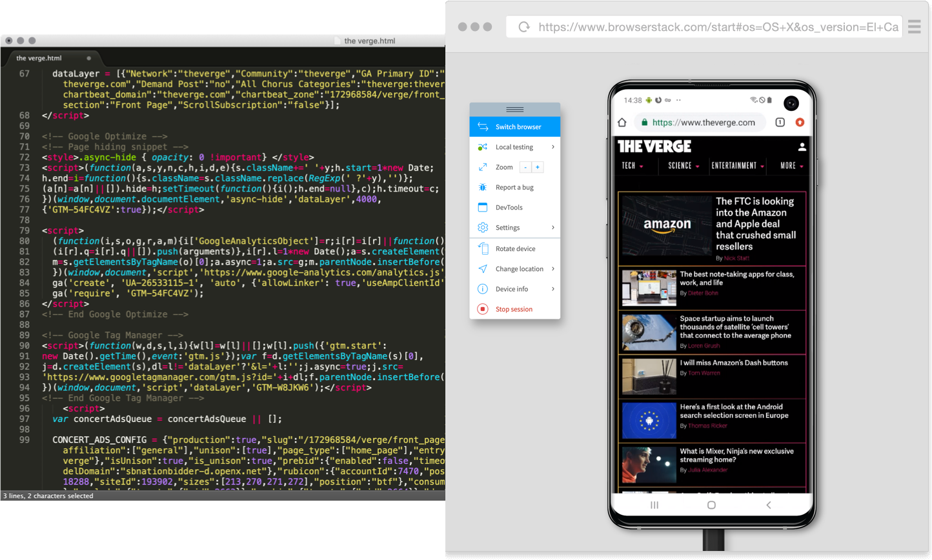The height and width of the screenshot is (560, 932).
Task: Click author link Tom Warren
Action: pos(704,373)
